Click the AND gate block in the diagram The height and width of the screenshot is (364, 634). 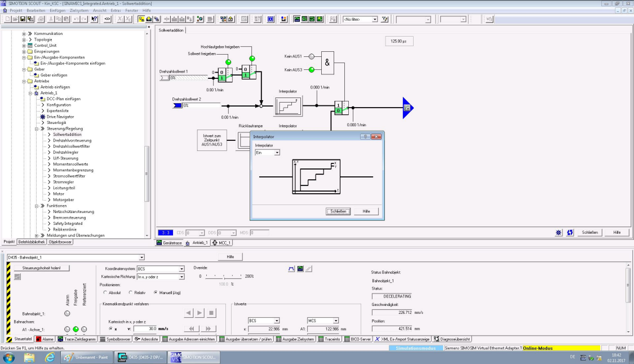[327, 63]
